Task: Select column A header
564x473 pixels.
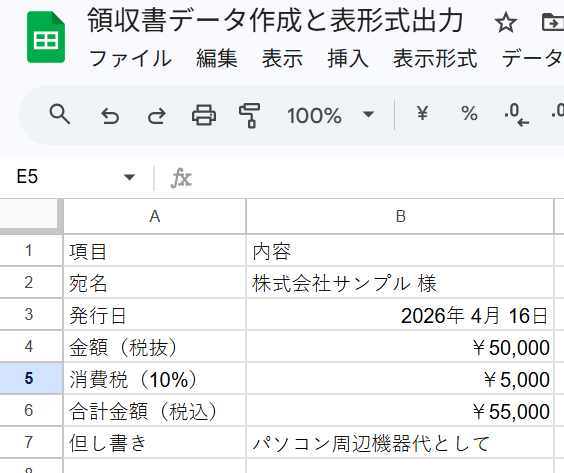Action: [155, 216]
